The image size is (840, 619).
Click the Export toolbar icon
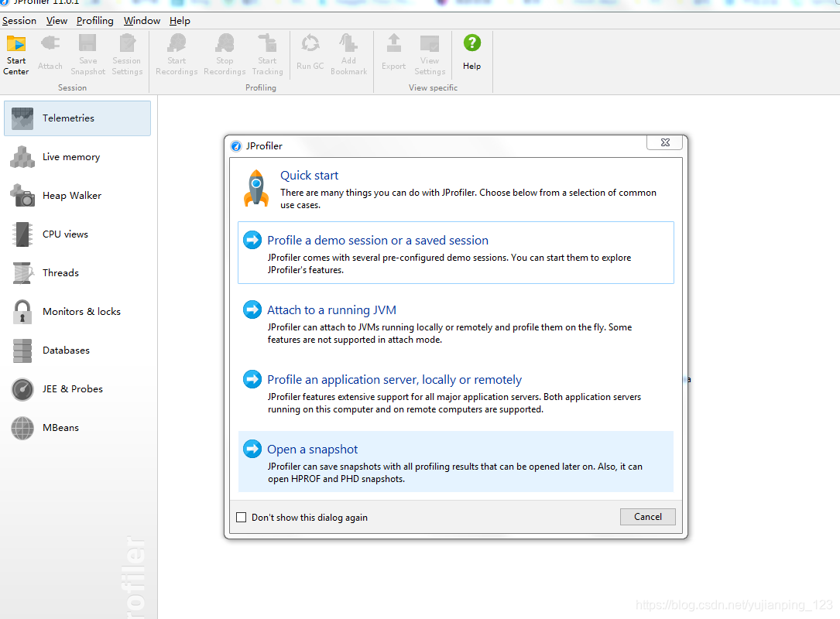tap(394, 43)
